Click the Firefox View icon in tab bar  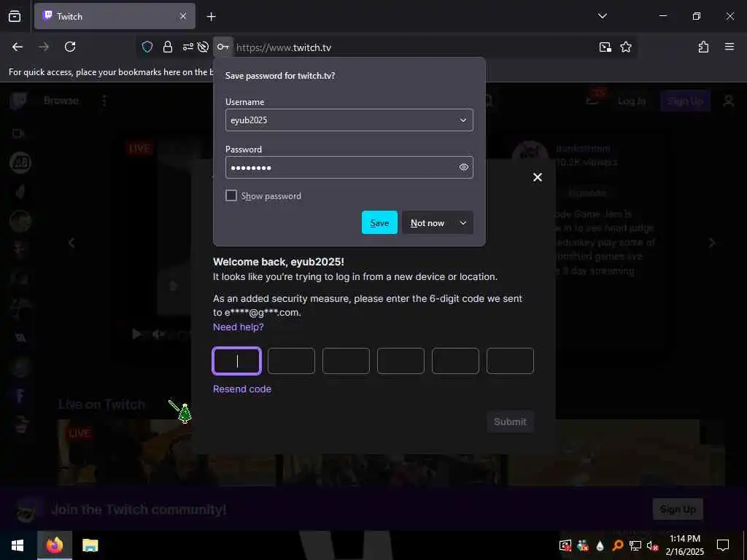15,16
